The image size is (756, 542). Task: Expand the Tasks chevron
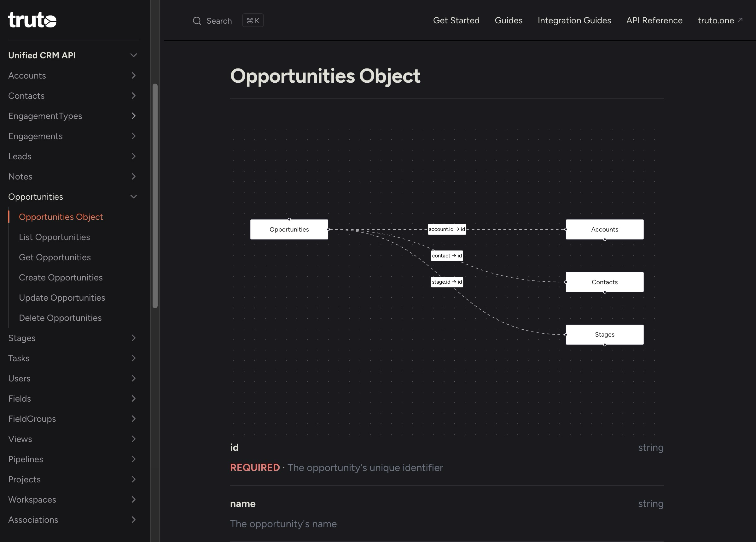(133, 358)
